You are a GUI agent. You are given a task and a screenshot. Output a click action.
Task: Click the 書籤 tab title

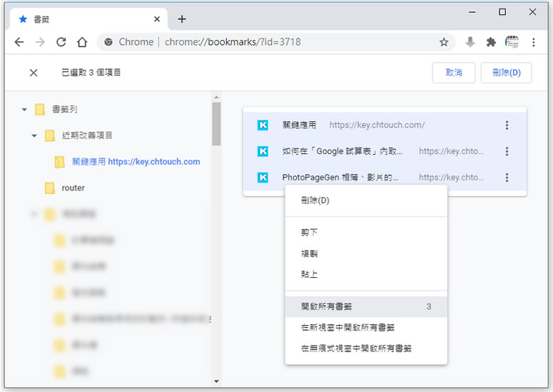(x=41, y=19)
